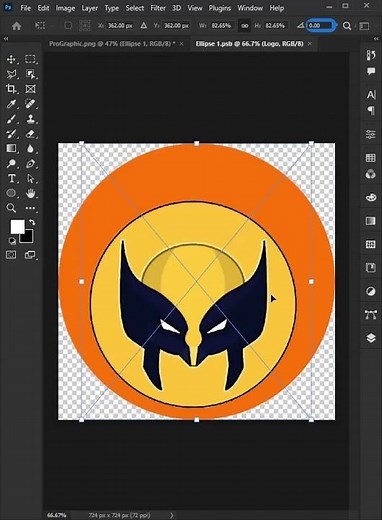
Task: Close the ProGraphic.png tab
Action: (x=182, y=44)
